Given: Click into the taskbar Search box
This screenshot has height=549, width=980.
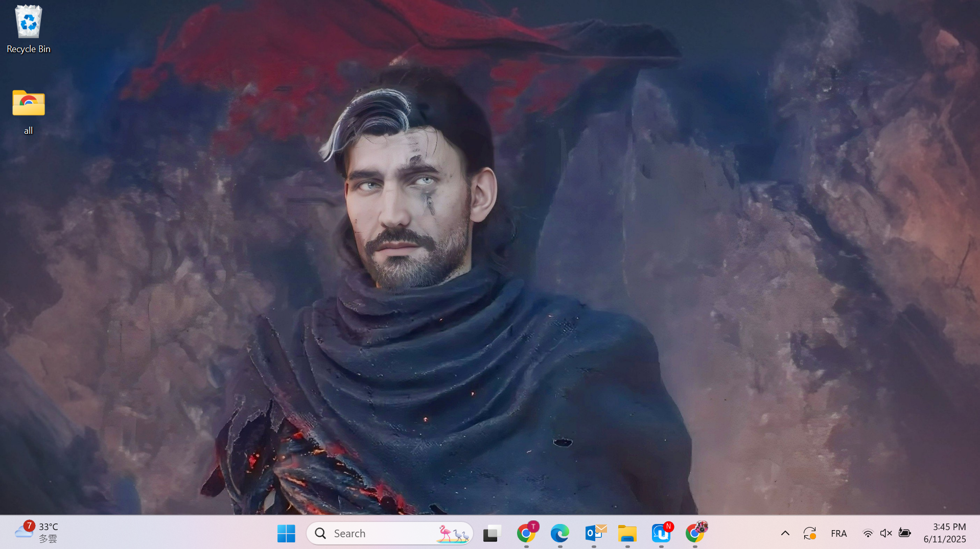Looking at the screenshot, I should click(390, 533).
